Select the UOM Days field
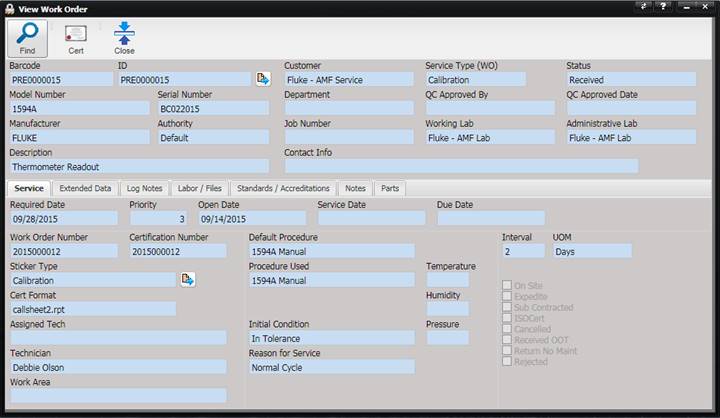 592,251
